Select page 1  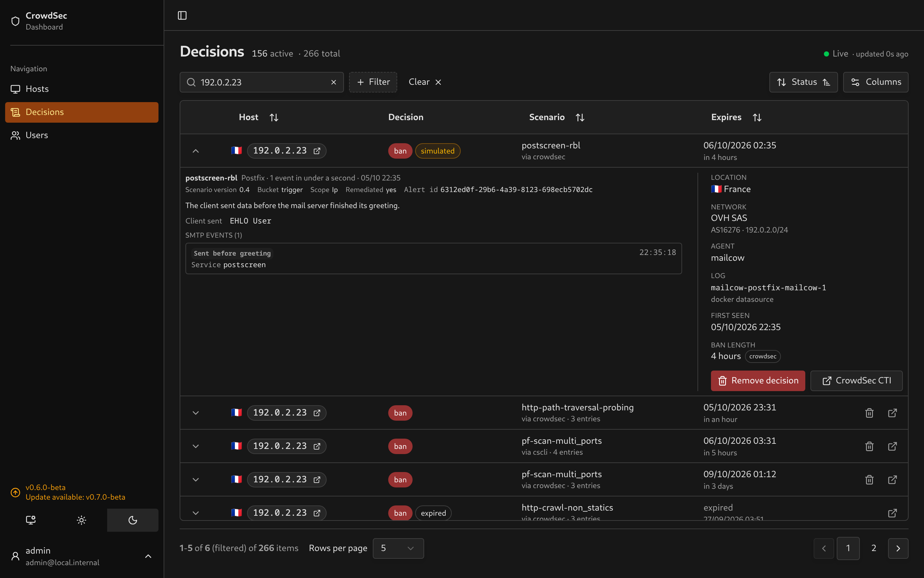pos(848,548)
